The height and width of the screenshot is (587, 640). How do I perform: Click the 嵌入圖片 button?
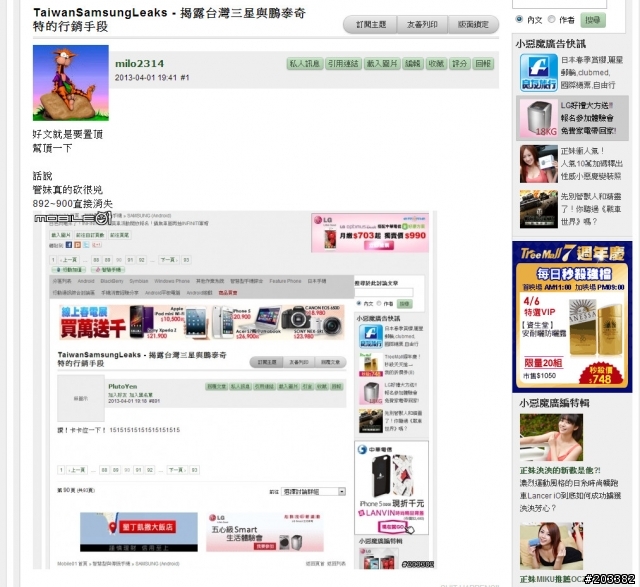381,64
